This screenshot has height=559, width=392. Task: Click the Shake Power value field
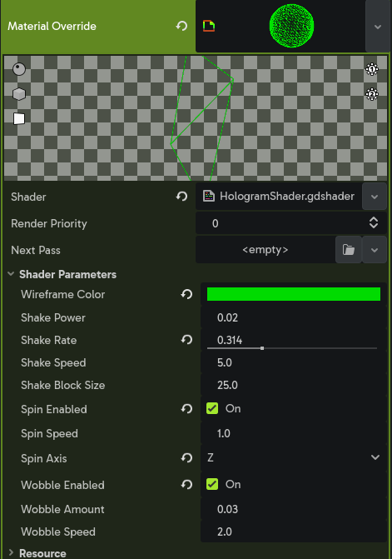pyautogui.click(x=294, y=317)
